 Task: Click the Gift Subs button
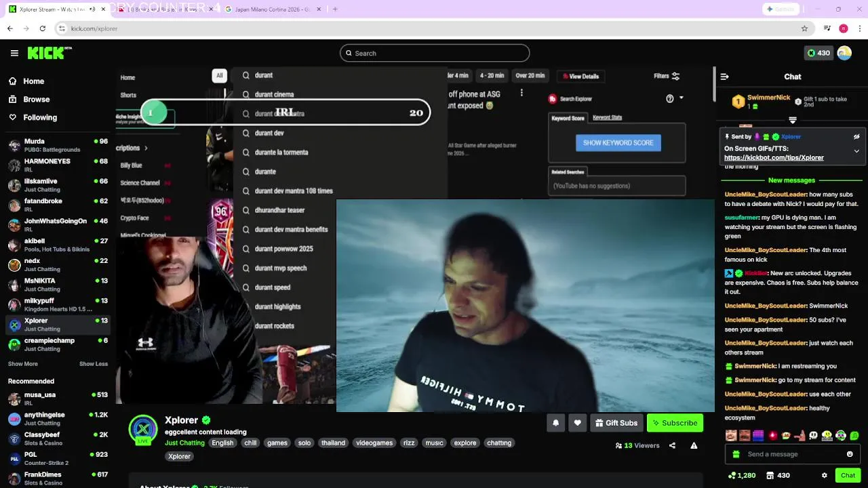point(616,423)
